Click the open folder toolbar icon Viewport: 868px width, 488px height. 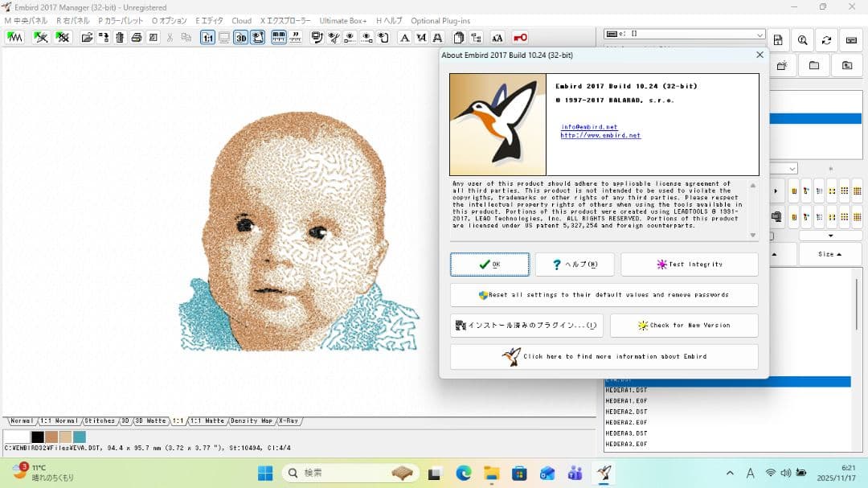click(x=87, y=38)
